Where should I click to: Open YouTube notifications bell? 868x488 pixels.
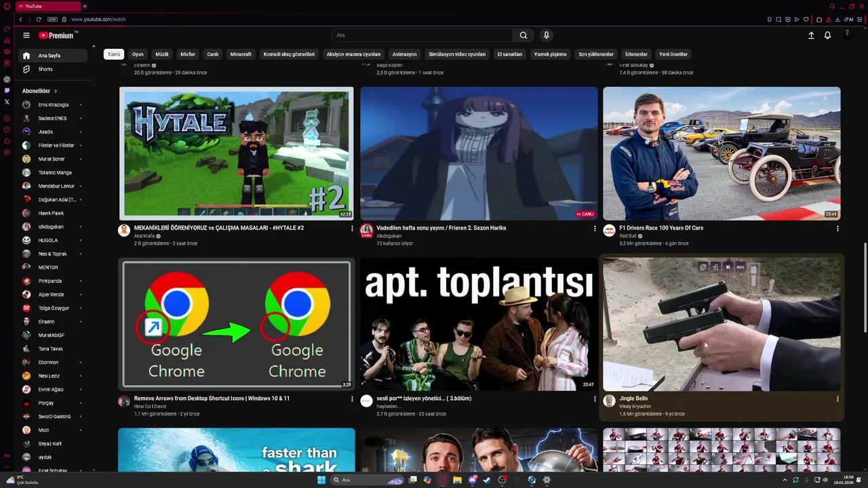point(827,35)
